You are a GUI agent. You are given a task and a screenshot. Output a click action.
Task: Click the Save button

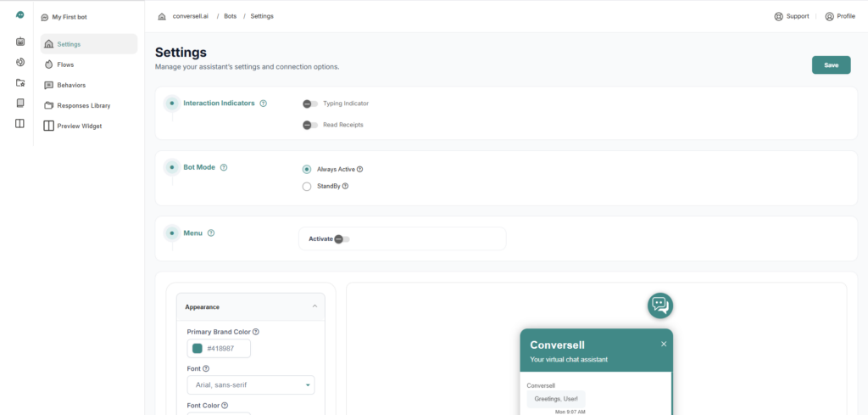pos(831,65)
